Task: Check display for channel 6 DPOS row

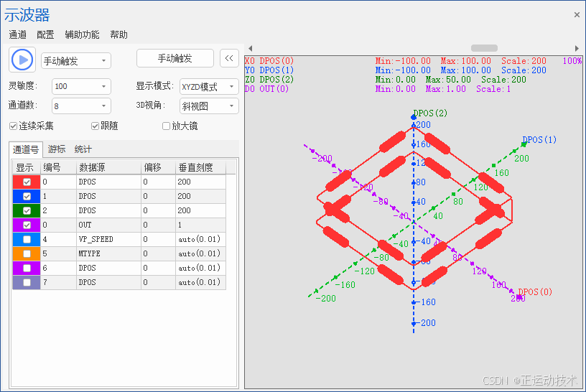Action: 27,268
